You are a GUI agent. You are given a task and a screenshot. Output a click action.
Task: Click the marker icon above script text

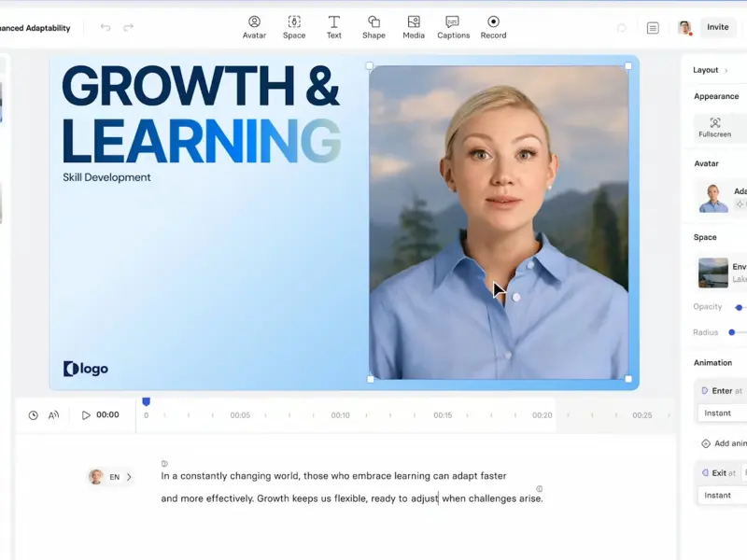[164, 463]
